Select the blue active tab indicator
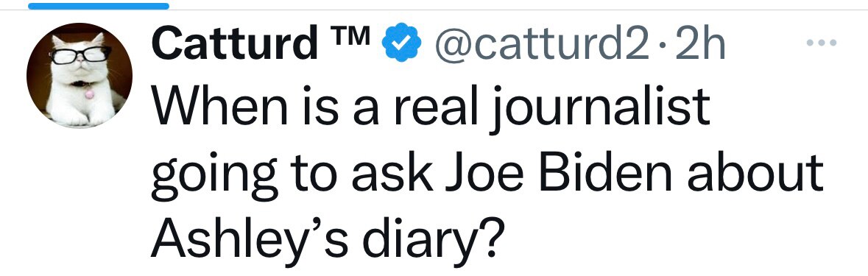This screenshot has height=276, width=868. 99,6
